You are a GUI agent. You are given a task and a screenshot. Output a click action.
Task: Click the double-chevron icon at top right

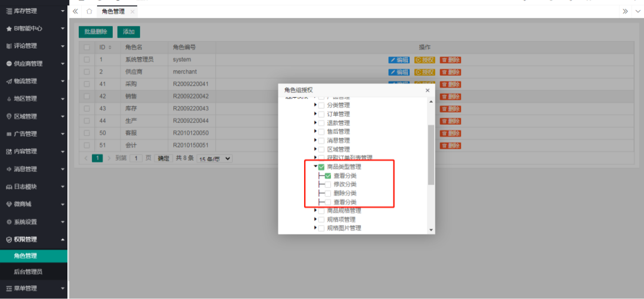click(625, 11)
